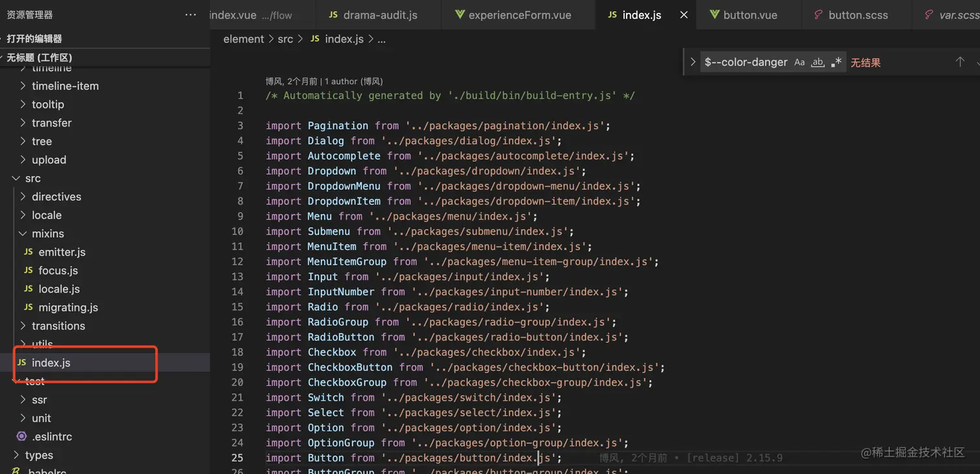Expand the tree folder
980x474 pixels.
[41, 141]
